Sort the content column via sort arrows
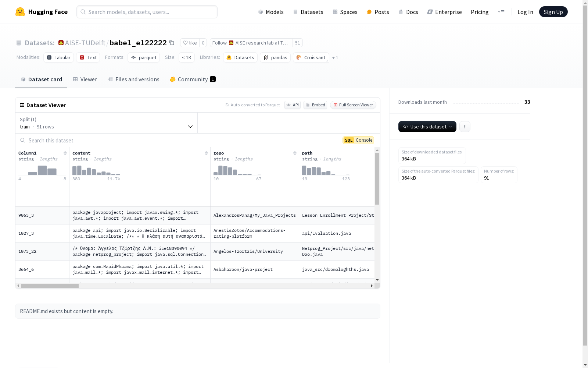 (x=206, y=153)
